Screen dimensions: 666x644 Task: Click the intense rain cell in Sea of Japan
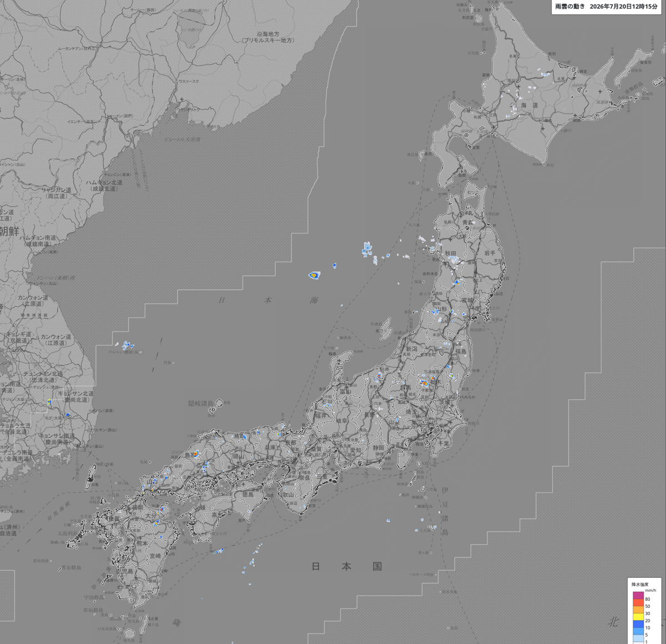click(x=314, y=275)
